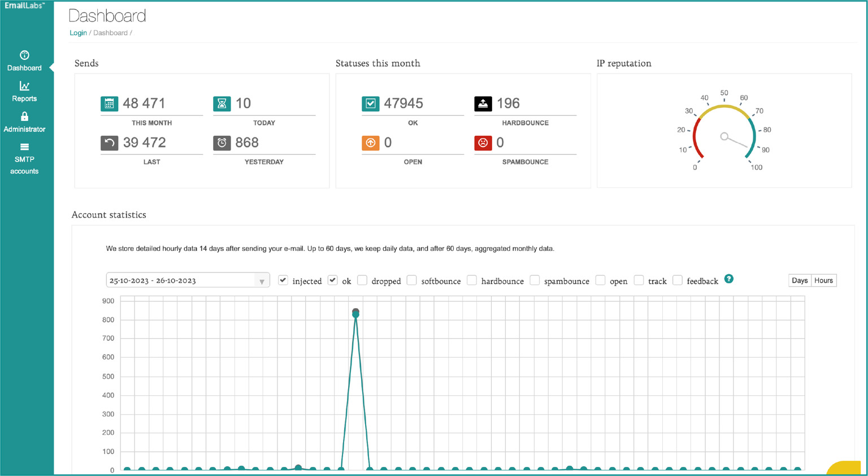Click the Yesterday clock icon
Viewport: 868px width, 476px height.
click(222, 142)
